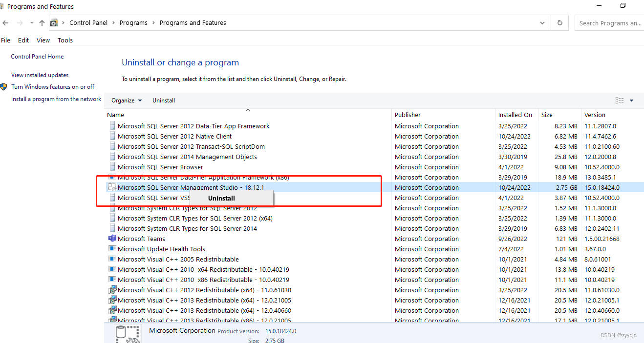This screenshot has height=343, width=644.
Task: Click Visual C++ 2013 x64 12.0.21005 icon
Action: (112, 300)
